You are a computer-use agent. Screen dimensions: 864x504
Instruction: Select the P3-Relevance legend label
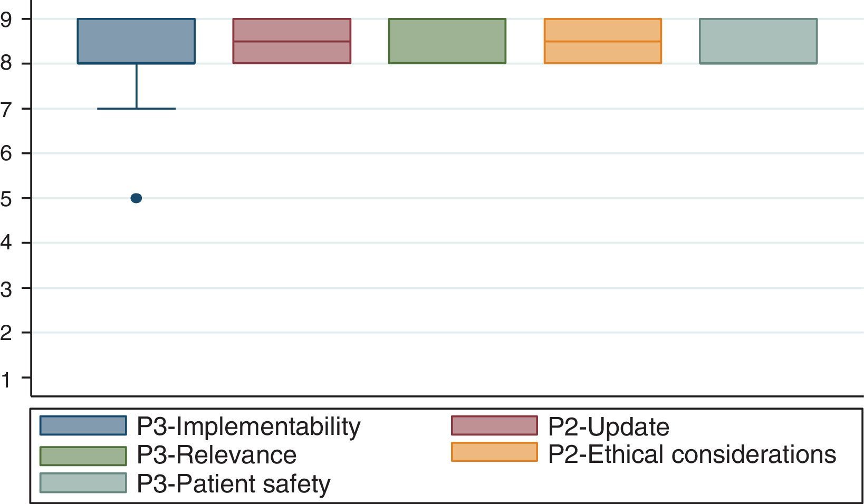click(x=217, y=455)
